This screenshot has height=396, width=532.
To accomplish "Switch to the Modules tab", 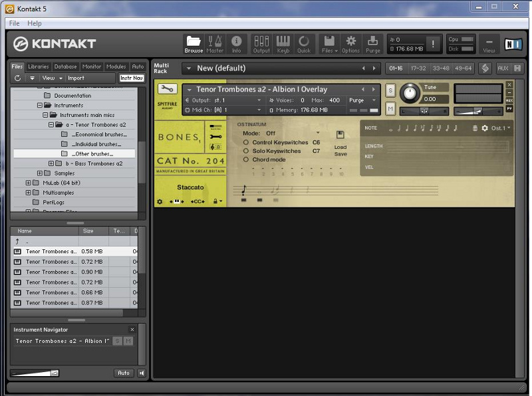I will click(116, 66).
